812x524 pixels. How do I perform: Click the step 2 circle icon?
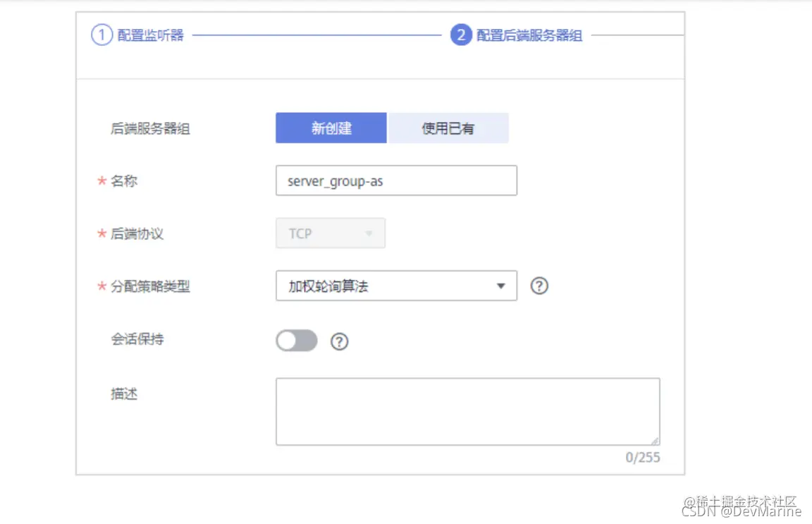(460, 35)
